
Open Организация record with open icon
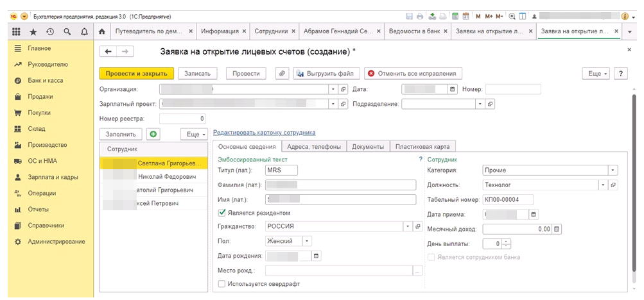(x=344, y=89)
